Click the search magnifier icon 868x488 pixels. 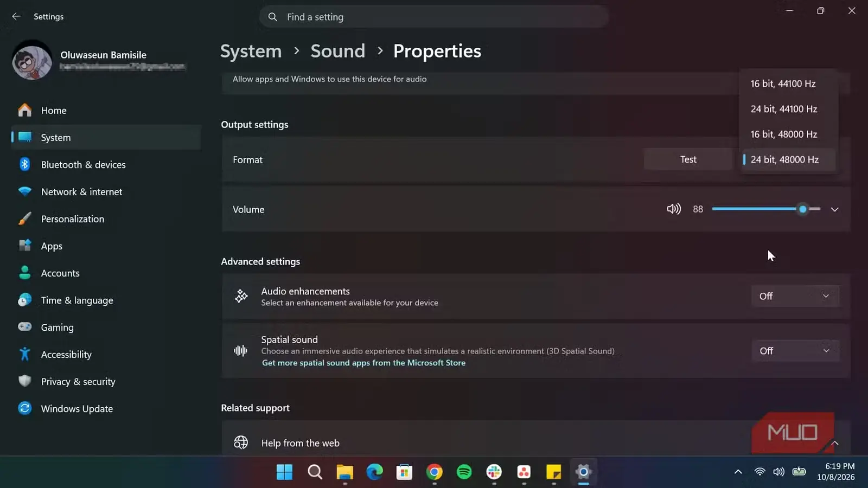pos(272,17)
